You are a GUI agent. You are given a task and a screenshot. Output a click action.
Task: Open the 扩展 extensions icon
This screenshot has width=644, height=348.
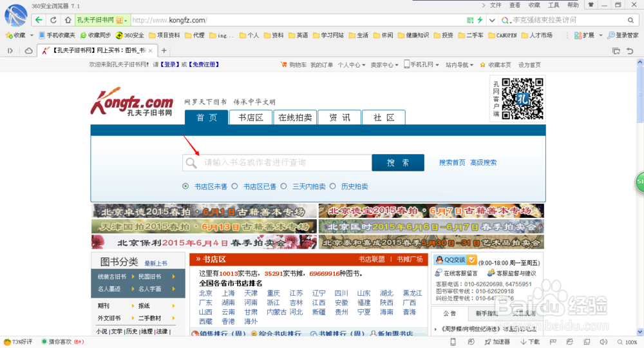[578, 35]
